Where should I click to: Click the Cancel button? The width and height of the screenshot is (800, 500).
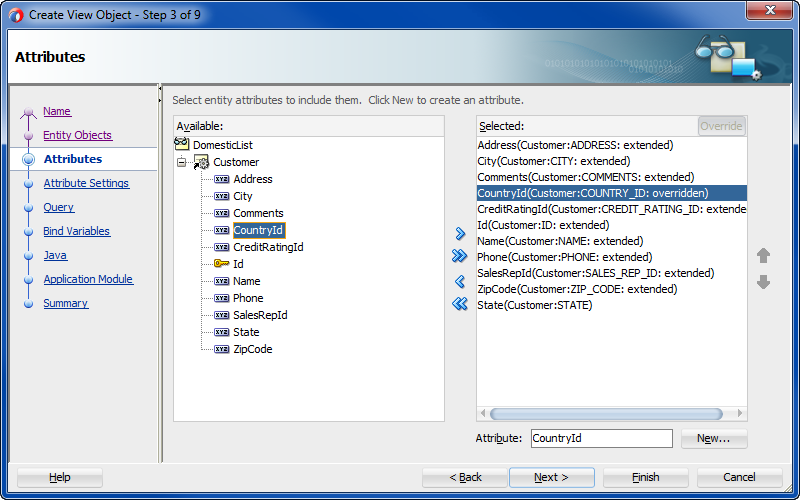739,478
